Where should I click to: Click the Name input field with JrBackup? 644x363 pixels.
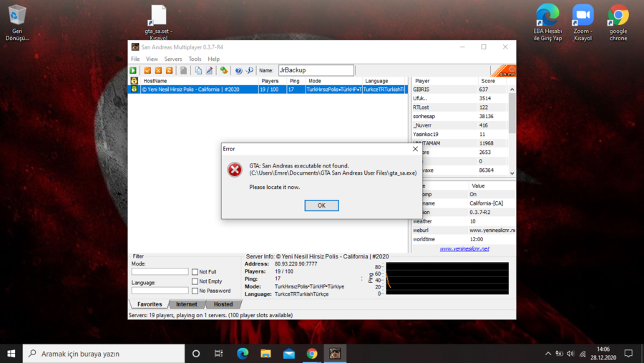pyautogui.click(x=316, y=70)
